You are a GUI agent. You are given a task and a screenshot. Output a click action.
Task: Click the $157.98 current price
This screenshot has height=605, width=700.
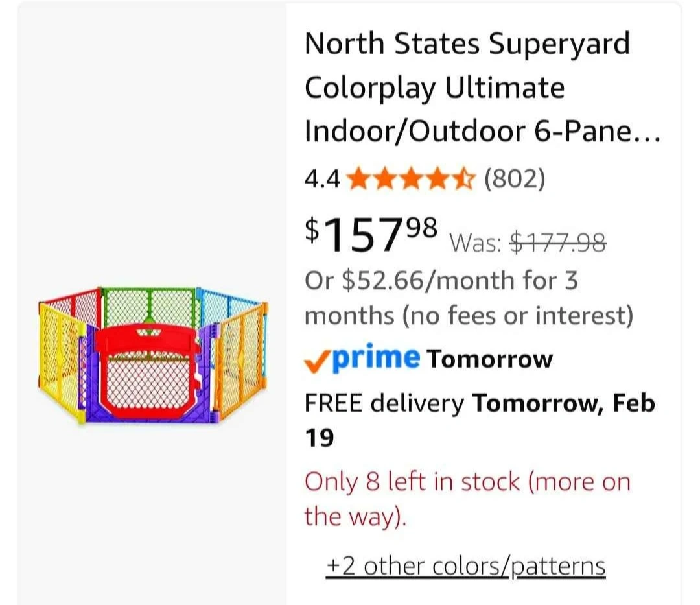[371, 233]
